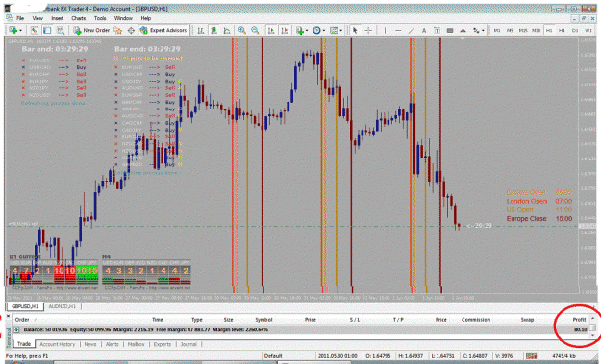Viewport: 601px width, 364px height.
Task: Switch timeframe to M15
Action: pyautogui.click(x=523, y=30)
